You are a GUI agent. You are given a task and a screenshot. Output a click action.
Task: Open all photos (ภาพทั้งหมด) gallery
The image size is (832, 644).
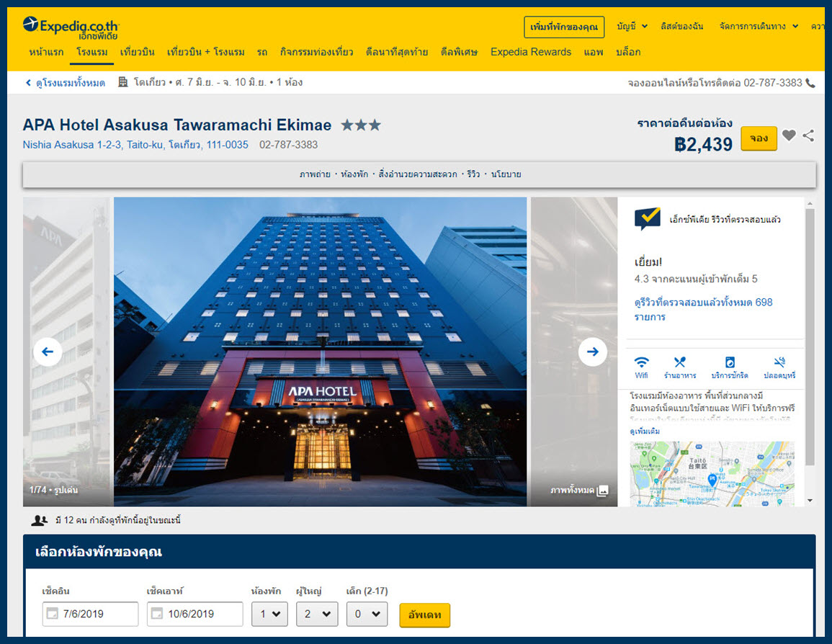[x=579, y=490]
